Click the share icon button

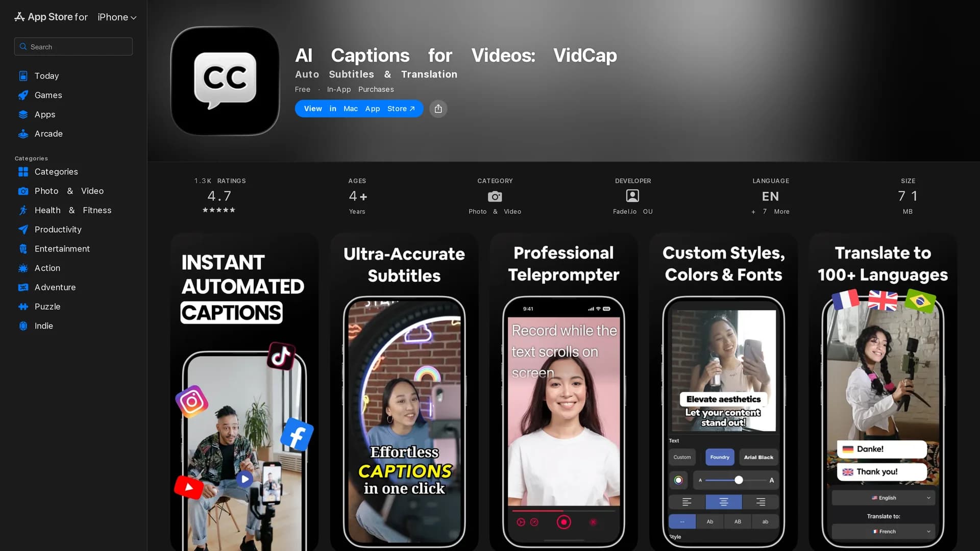click(438, 109)
